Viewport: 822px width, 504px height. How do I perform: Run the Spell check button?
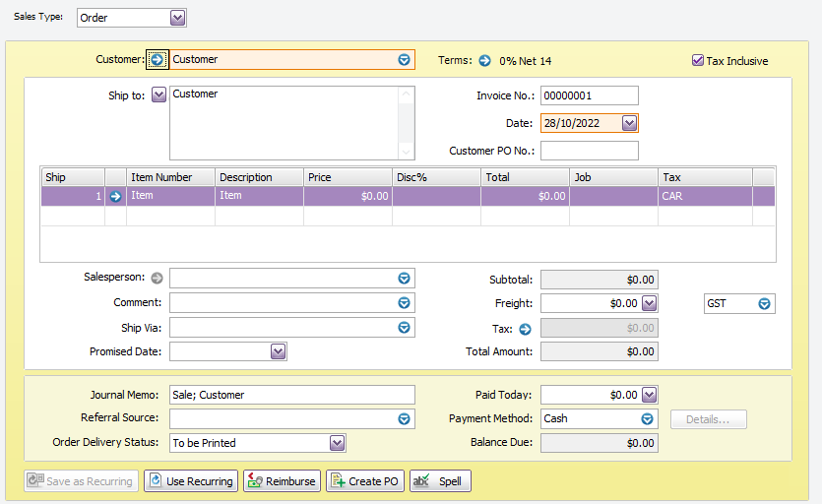point(440,481)
